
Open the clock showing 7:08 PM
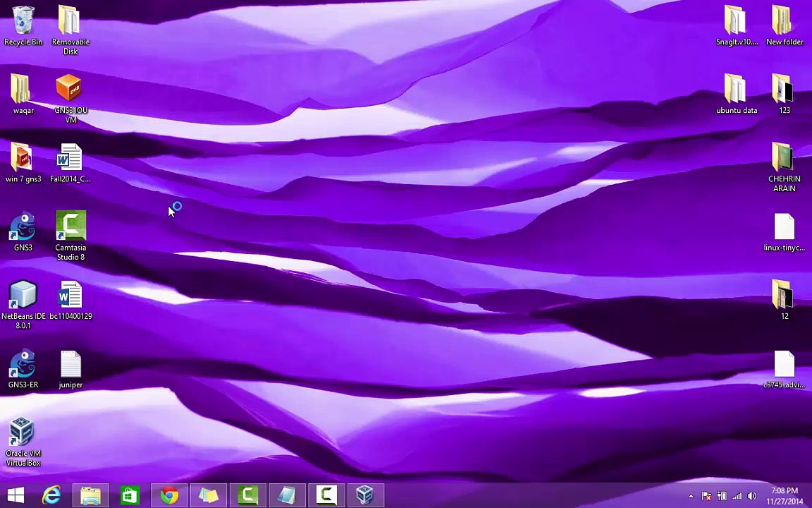tap(785, 496)
